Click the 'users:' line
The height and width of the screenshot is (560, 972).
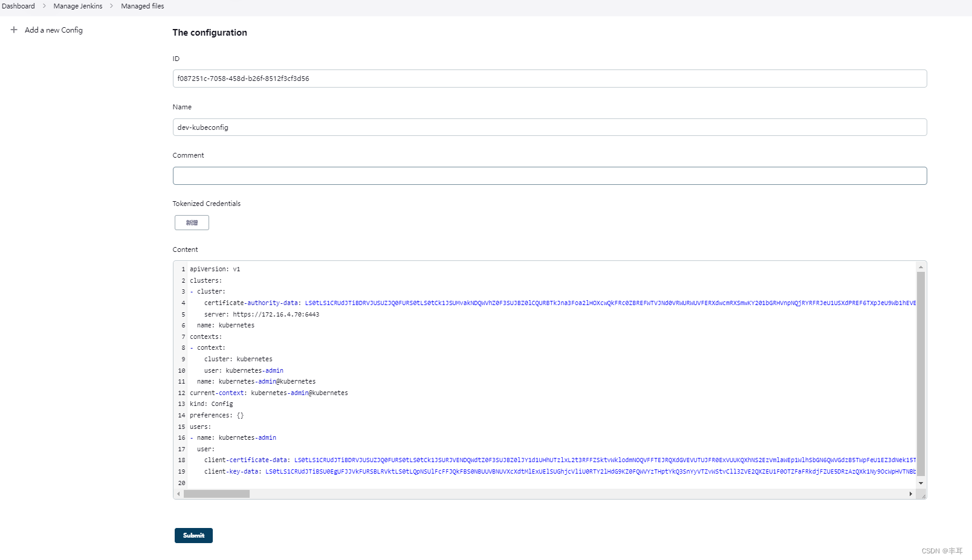click(201, 427)
